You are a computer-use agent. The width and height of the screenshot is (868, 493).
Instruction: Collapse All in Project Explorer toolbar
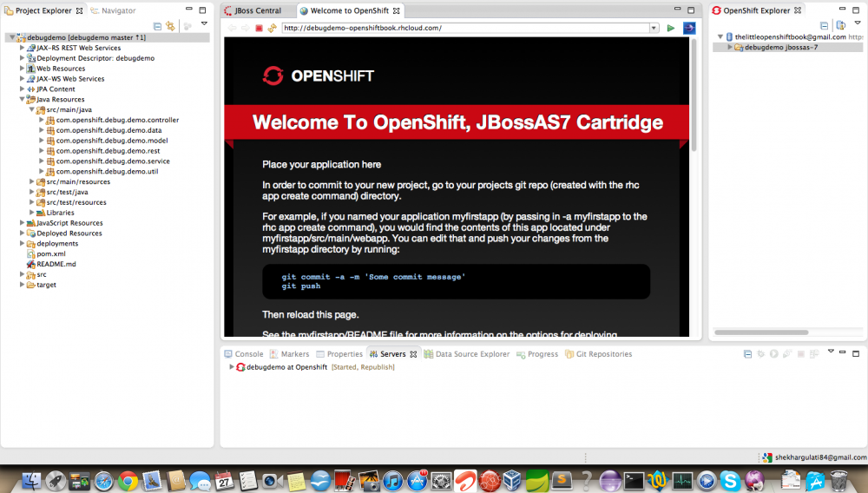[157, 26]
